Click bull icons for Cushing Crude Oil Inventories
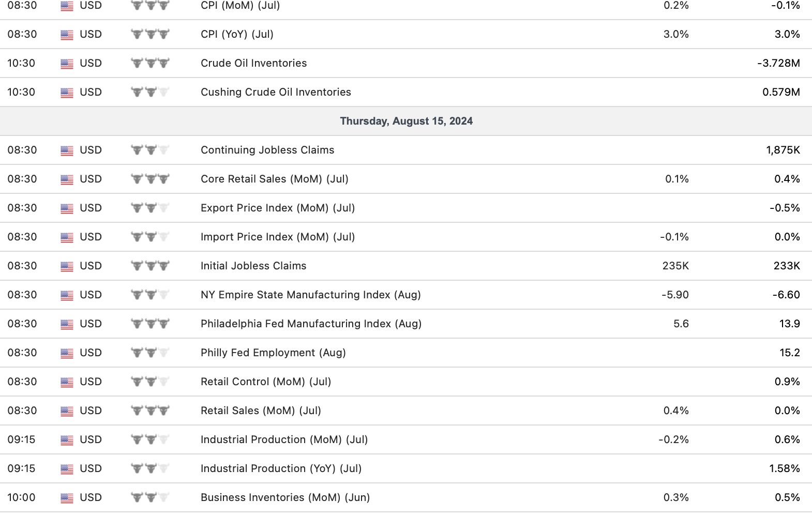The width and height of the screenshot is (812, 516). coord(150,93)
